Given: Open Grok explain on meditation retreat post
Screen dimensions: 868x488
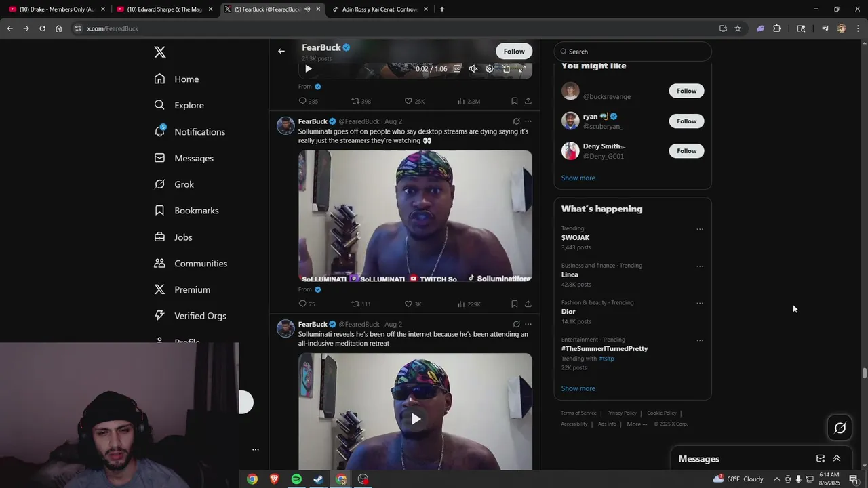Looking at the screenshot, I should coord(516,324).
